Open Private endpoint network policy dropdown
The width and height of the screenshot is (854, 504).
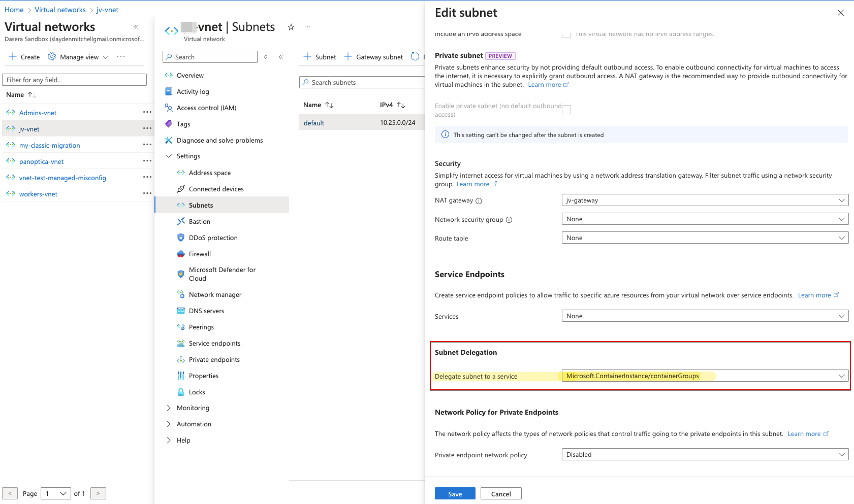pyautogui.click(x=705, y=455)
